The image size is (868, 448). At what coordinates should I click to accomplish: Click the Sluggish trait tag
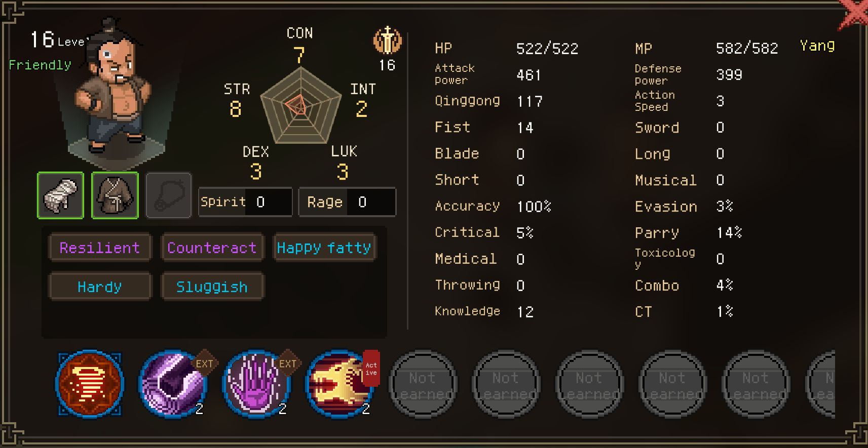212,287
